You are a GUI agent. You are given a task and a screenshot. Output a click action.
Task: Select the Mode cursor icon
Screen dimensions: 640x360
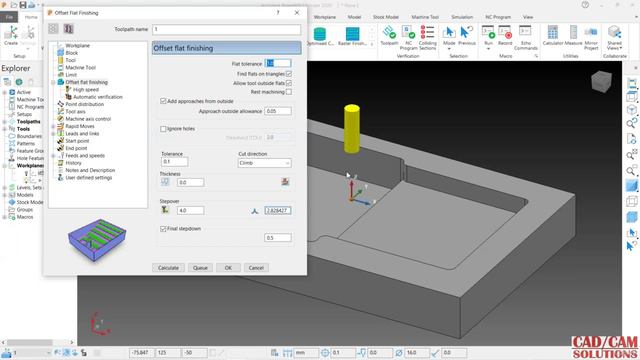[449, 33]
